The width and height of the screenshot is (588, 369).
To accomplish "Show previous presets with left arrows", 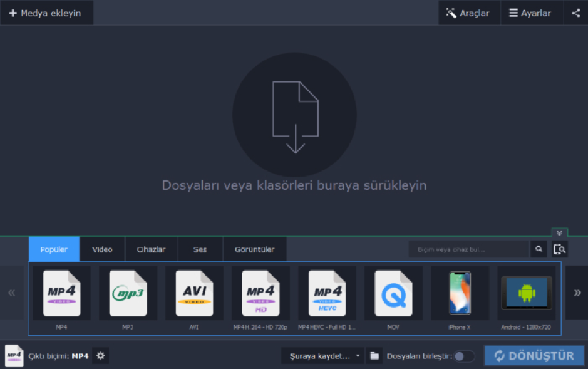I will tap(12, 293).
